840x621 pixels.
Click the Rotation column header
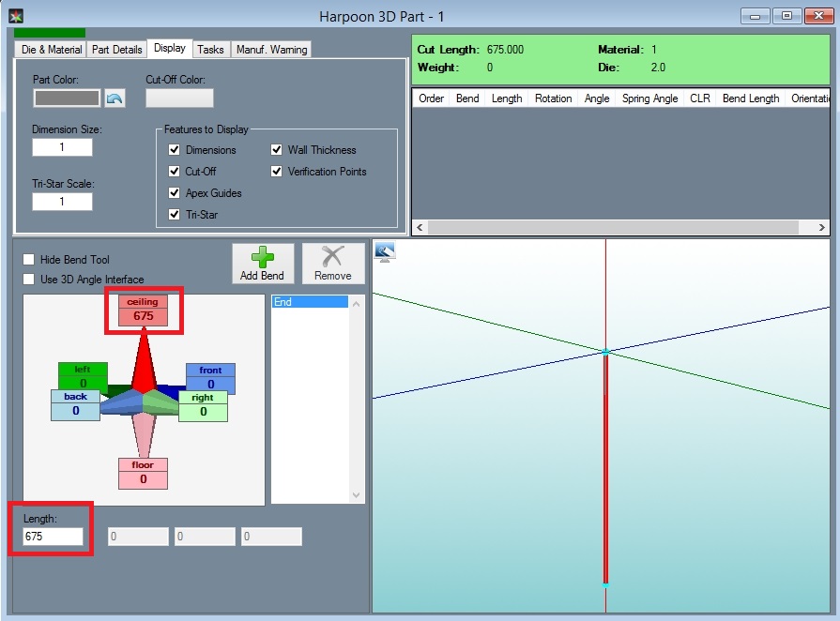click(554, 98)
